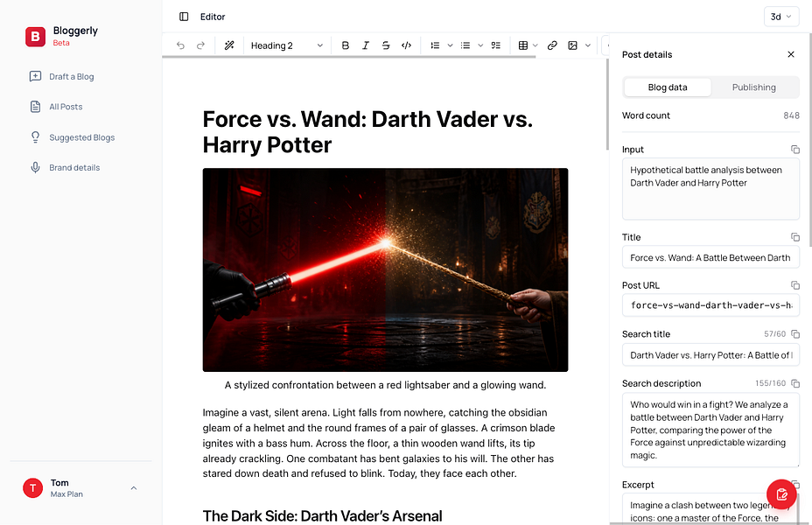
Task: Copy the Input field contents
Action: point(794,150)
